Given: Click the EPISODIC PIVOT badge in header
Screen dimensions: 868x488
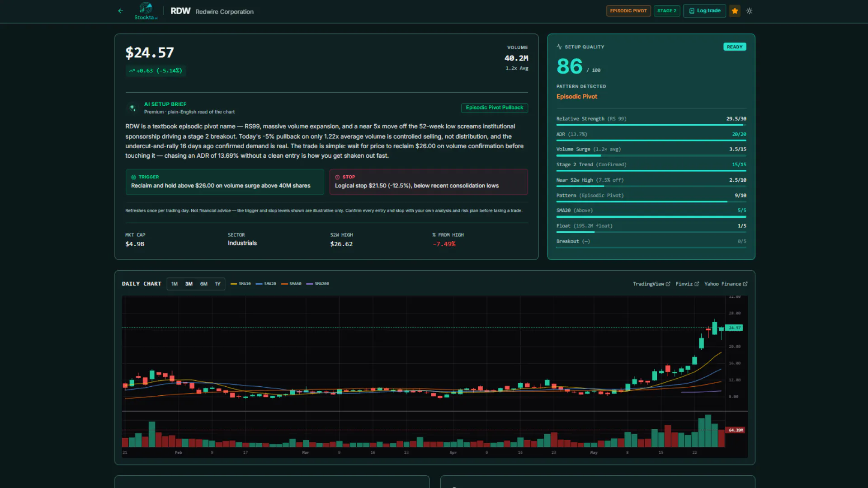Looking at the screenshot, I should [628, 11].
